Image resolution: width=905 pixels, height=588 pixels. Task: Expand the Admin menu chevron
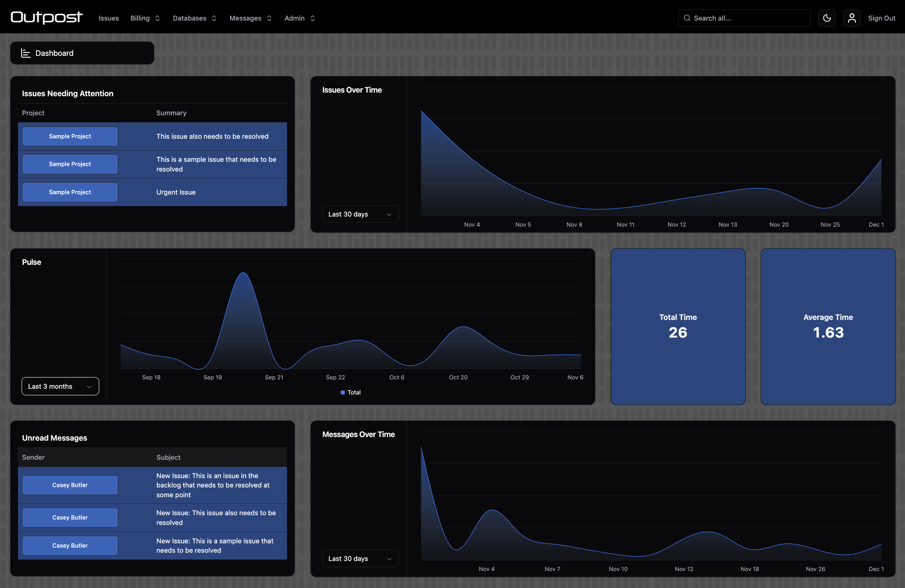[313, 18]
